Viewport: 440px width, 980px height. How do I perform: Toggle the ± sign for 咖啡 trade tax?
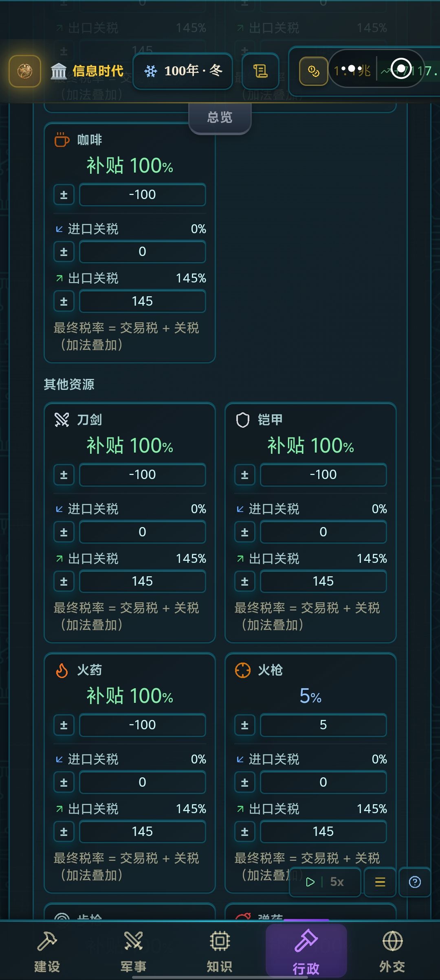pos(64,195)
